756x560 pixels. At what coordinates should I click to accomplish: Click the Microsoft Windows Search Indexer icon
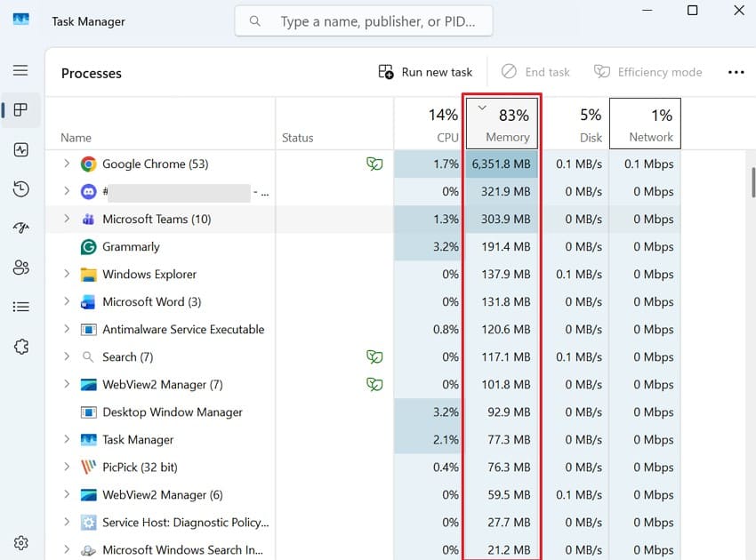tap(88, 550)
